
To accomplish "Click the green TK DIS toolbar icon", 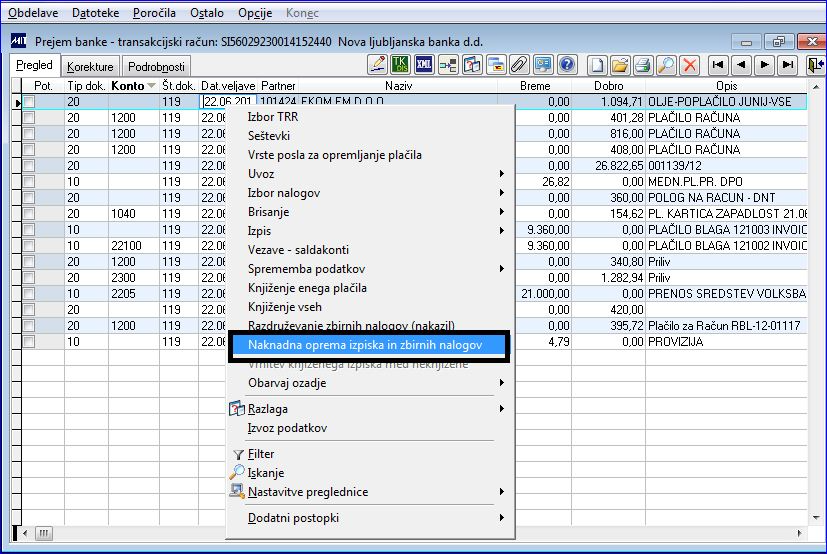I will [x=400, y=65].
